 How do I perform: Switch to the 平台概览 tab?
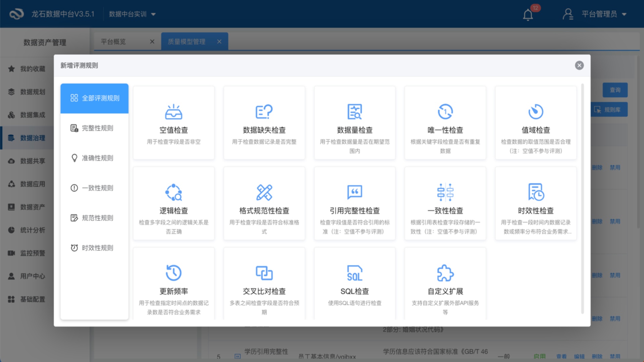pos(113,42)
